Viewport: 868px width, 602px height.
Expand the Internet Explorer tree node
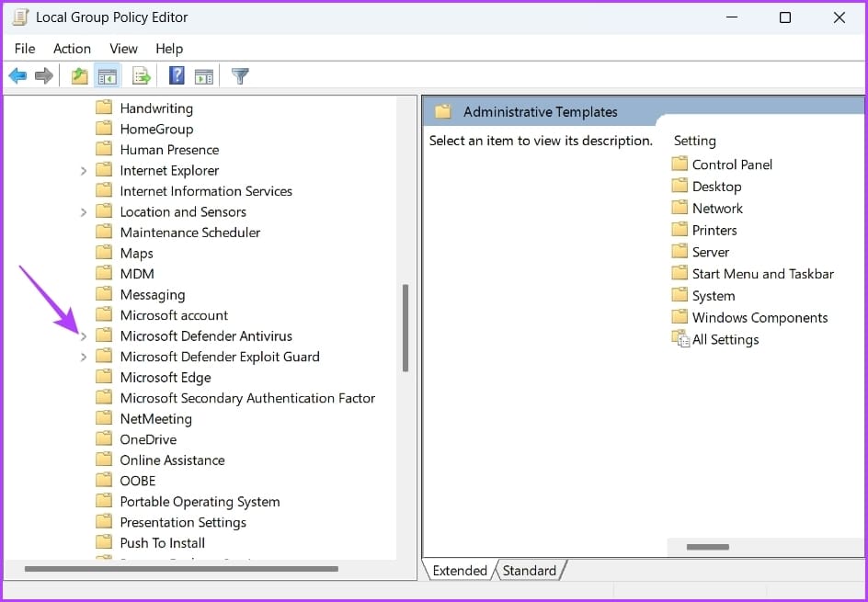(x=84, y=171)
